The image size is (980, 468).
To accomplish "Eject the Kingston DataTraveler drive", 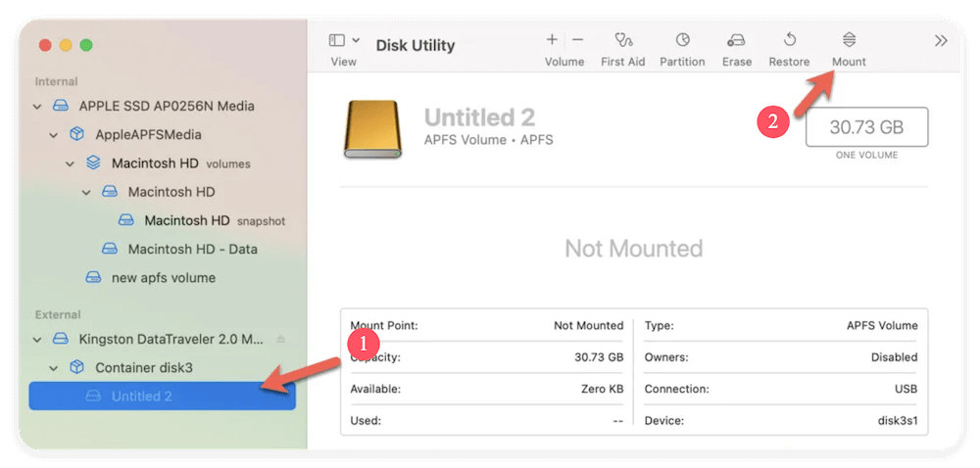I will tap(281, 339).
